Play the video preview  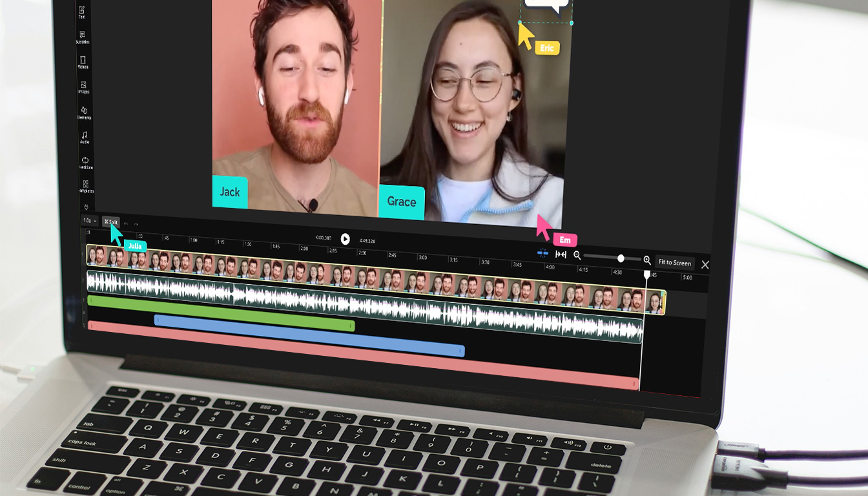point(345,238)
